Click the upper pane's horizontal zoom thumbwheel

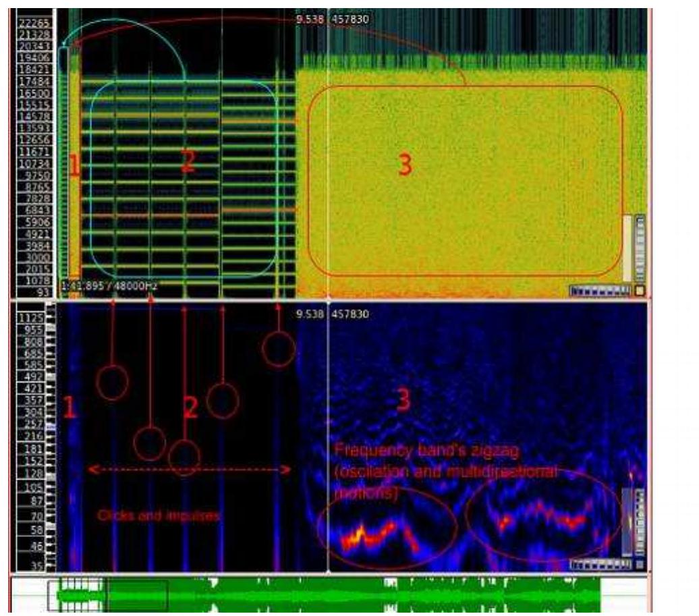(599, 291)
